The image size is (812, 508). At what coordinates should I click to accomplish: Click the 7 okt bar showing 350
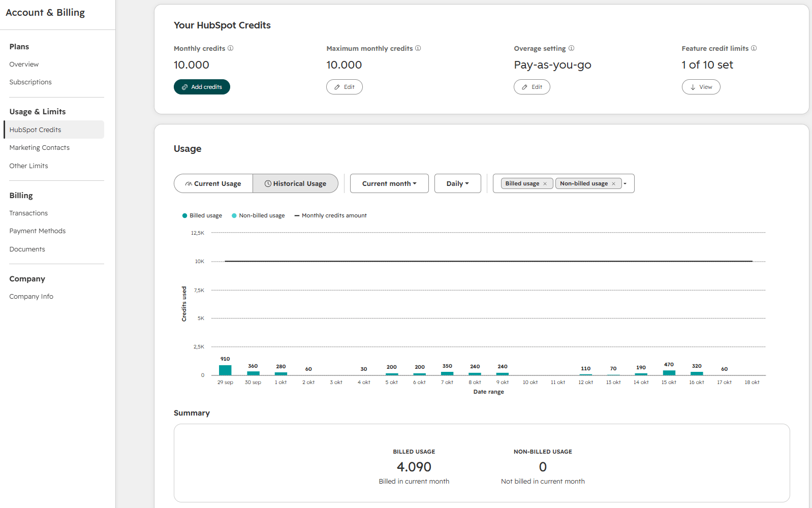447,373
